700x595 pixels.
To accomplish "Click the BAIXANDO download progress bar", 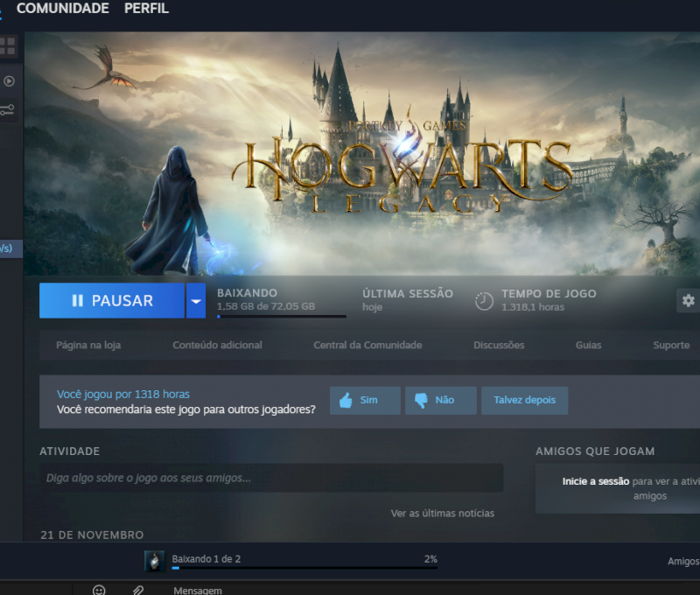I will tap(281, 316).
